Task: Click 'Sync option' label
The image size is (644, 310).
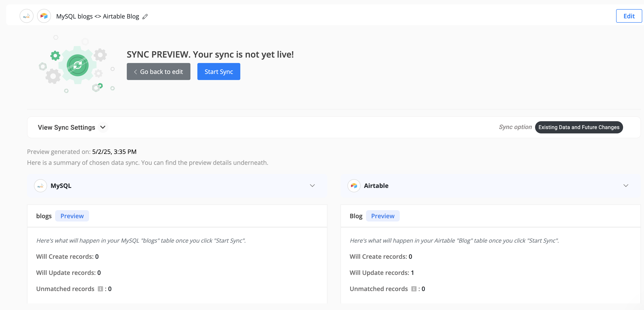Action: (x=515, y=127)
